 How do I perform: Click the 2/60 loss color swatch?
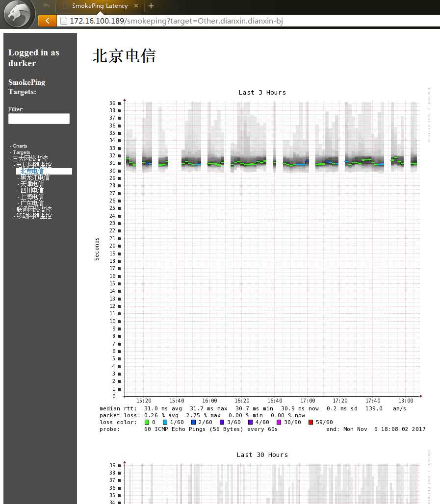193,422
